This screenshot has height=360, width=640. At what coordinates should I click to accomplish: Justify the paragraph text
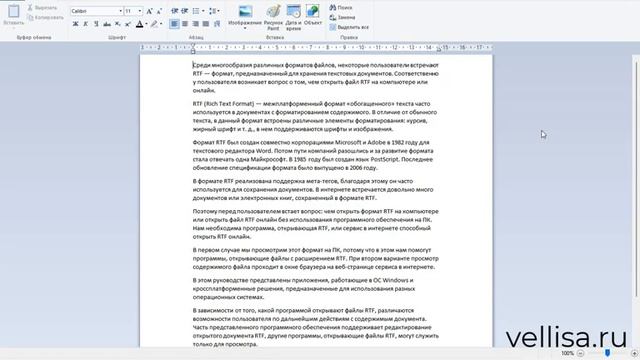[x=206, y=24]
